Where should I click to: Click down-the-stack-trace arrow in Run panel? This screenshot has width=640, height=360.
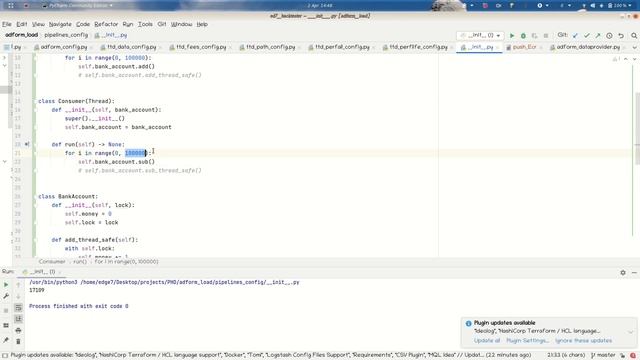[x=18, y=296]
